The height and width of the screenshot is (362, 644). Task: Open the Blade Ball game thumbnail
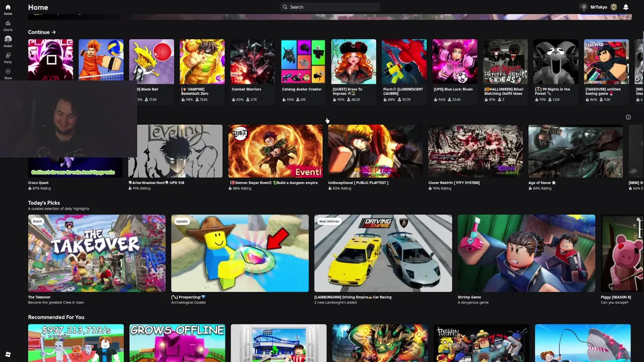tap(151, 61)
